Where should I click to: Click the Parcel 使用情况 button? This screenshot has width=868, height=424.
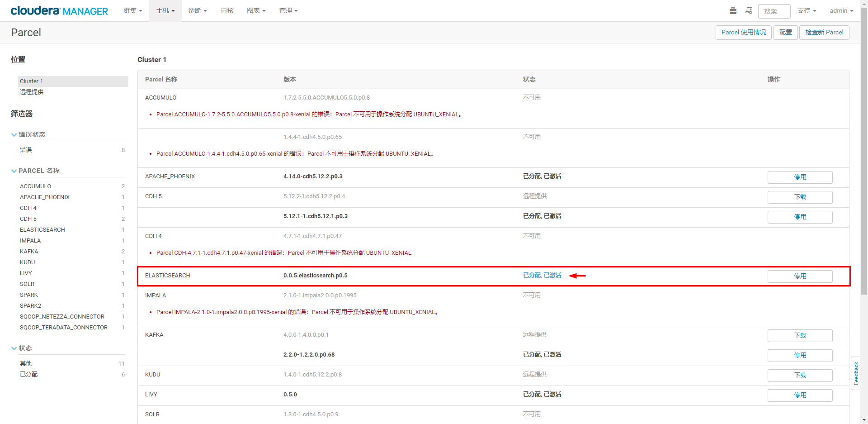pyautogui.click(x=744, y=33)
